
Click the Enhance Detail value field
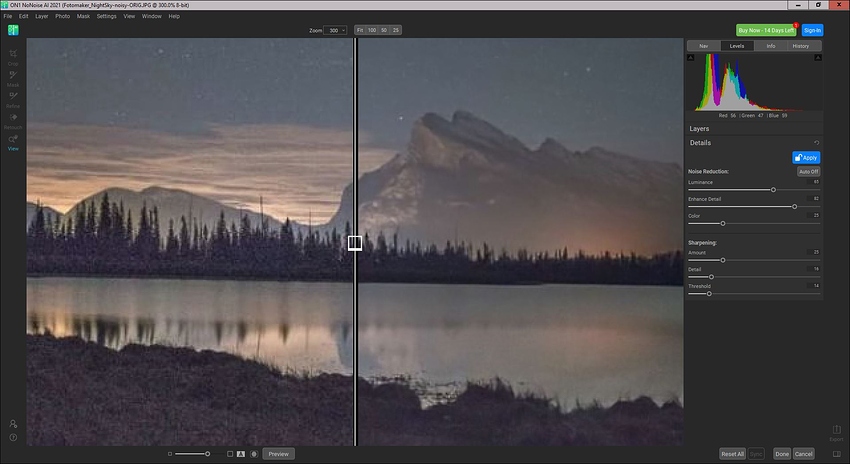(x=813, y=198)
